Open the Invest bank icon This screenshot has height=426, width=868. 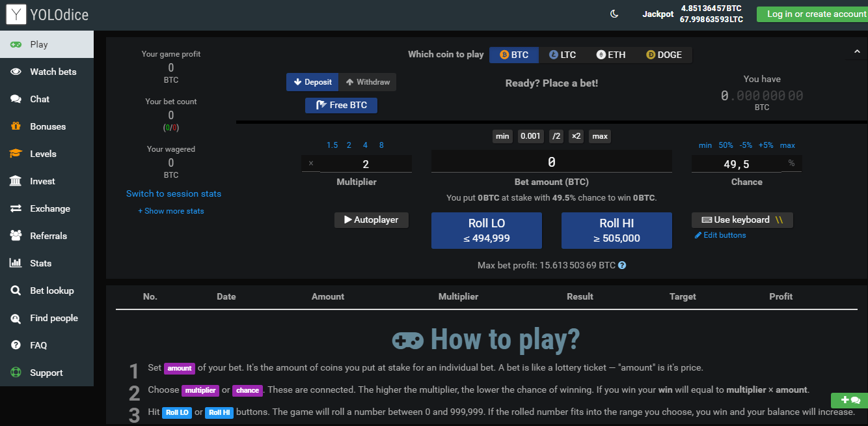[16, 181]
